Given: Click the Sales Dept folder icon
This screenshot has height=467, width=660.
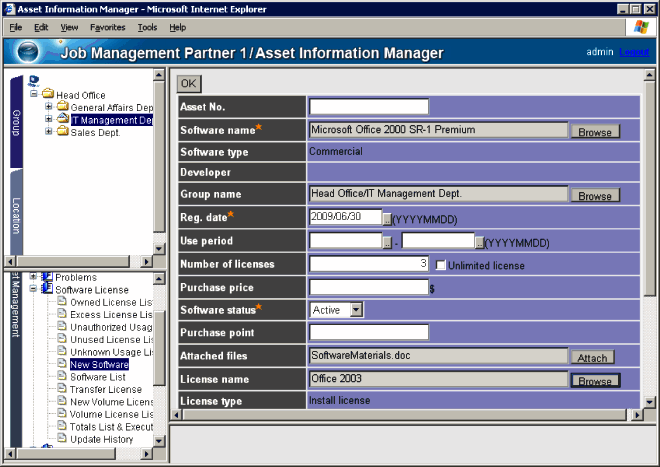Looking at the screenshot, I should click(x=63, y=131).
